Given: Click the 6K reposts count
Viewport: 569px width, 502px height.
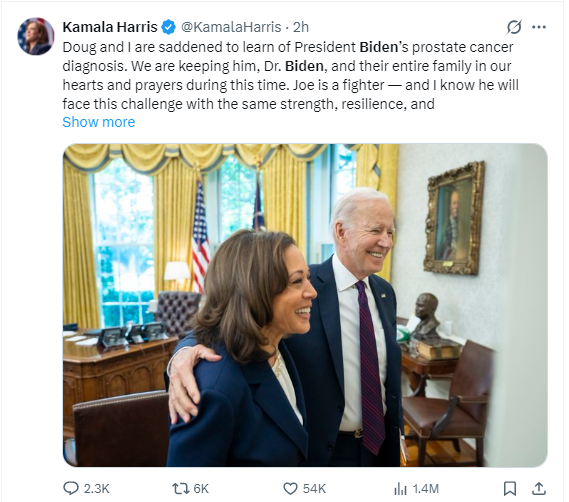Looking at the screenshot, I should pos(201,489).
